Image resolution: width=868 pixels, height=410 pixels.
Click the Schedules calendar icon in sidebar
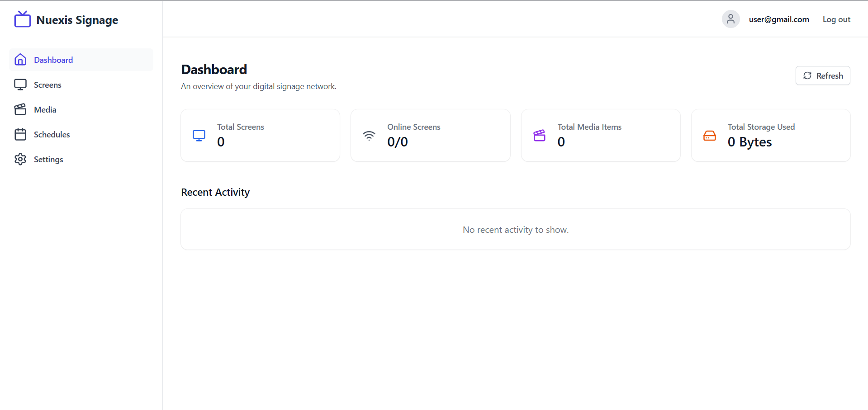(x=20, y=134)
